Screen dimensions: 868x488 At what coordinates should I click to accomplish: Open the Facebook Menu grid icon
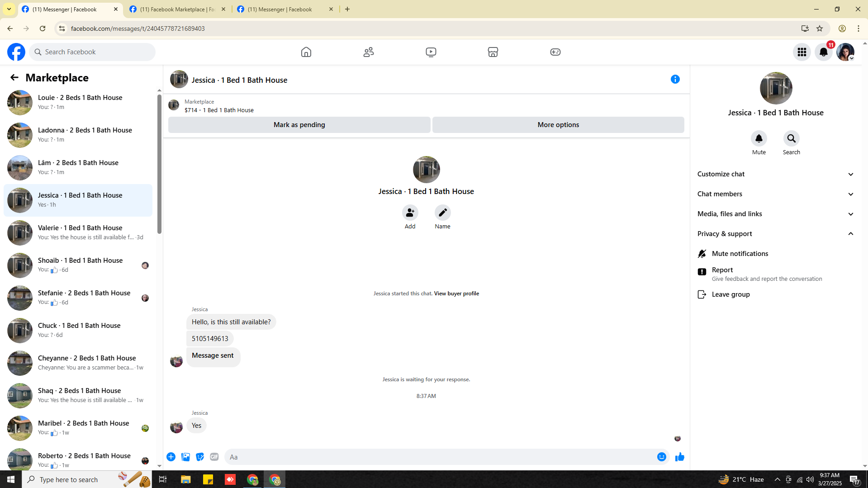[802, 52]
